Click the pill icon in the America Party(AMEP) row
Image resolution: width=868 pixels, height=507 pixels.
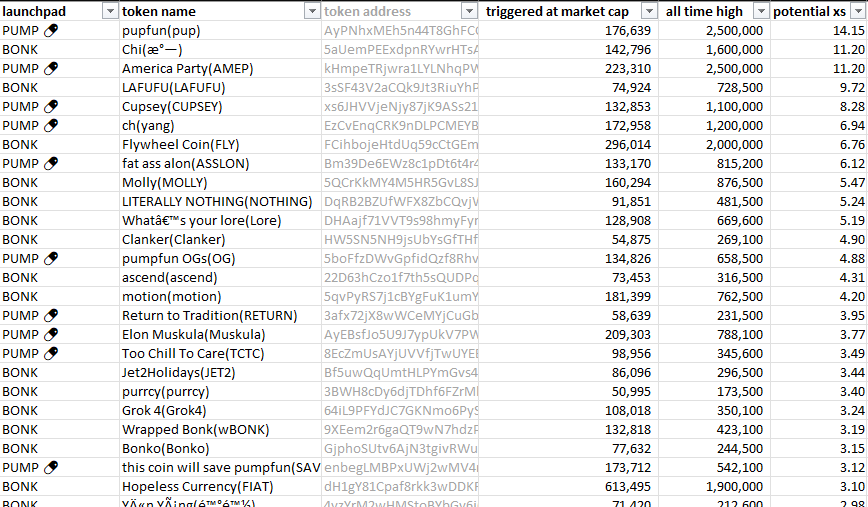pos(51,69)
